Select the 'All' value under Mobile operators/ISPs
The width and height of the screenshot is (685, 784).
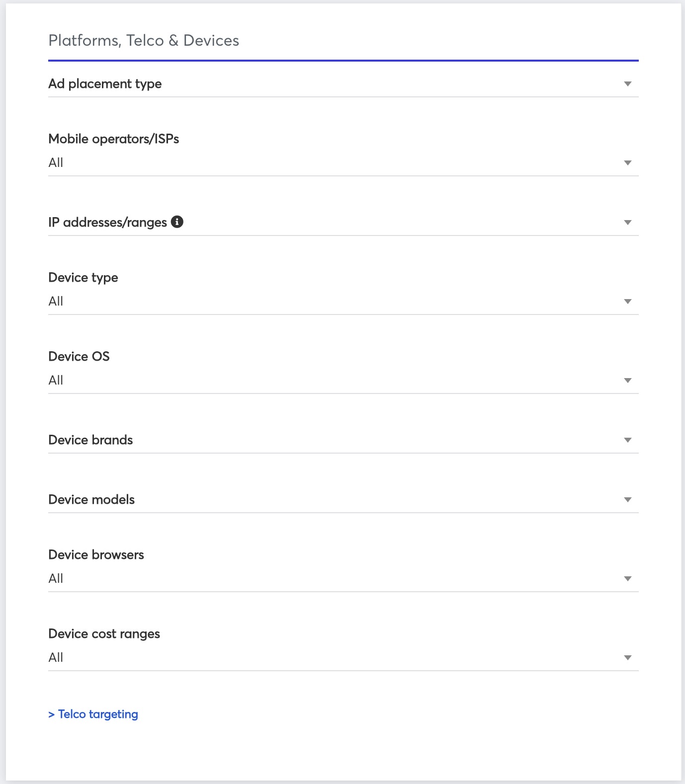(56, 163)
